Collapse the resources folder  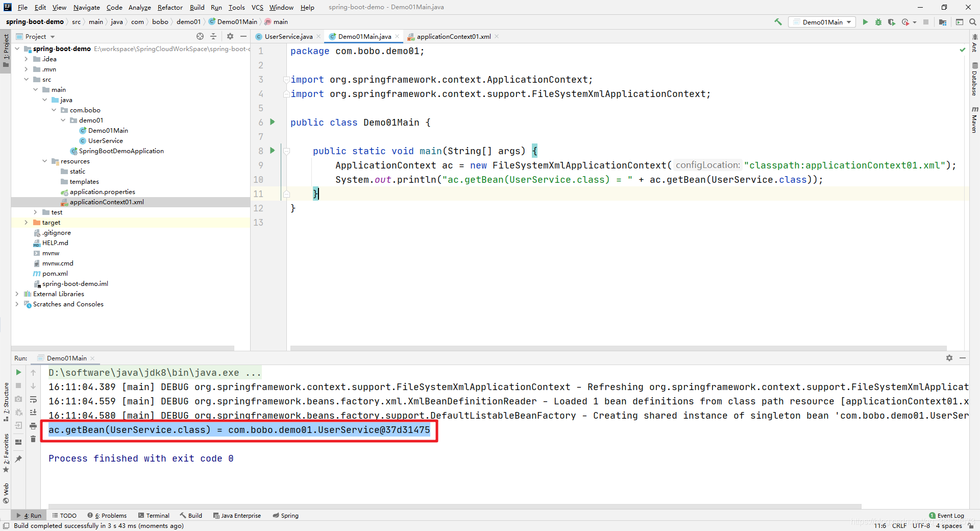[x=44, y=161]
